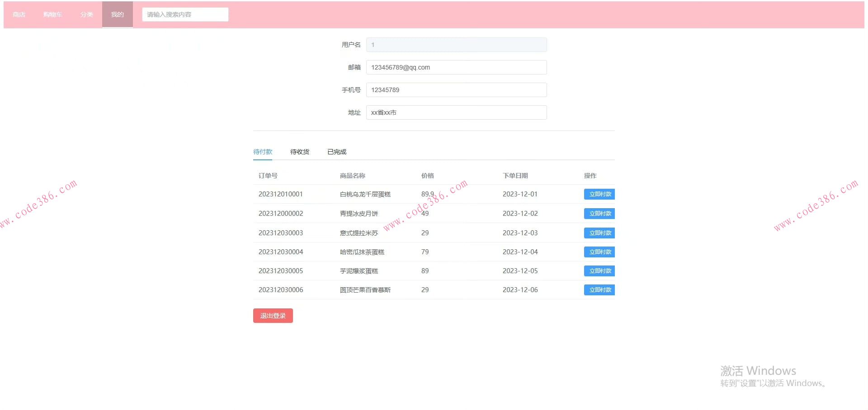Pay for the 青提冰皮月饼 order
Screen dimensions: 868x410
point(599,213)
